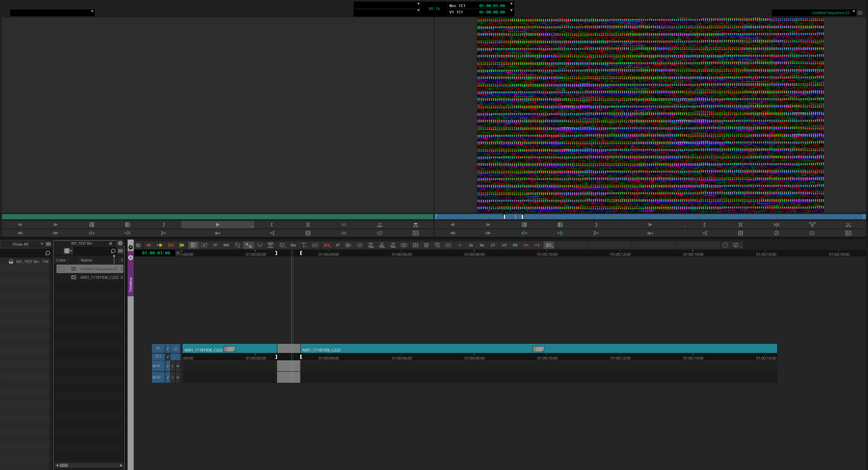The height and width of the screenshot is (470, 868).
Task: Select A001_11181936_C222 clip in the bin
Action: [x=99, y=277]
